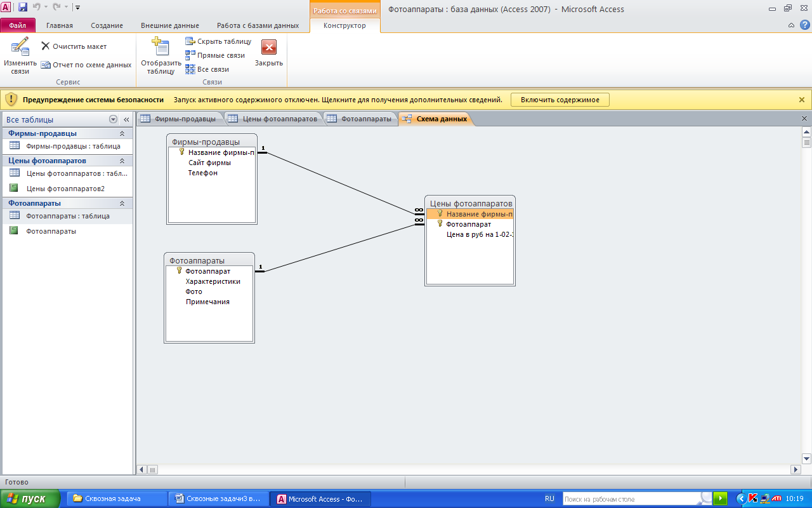Screen dimensions: 812x508
Task: Click Скрыть таблицу
Action: pyautogui.click(x=218, y=41)
